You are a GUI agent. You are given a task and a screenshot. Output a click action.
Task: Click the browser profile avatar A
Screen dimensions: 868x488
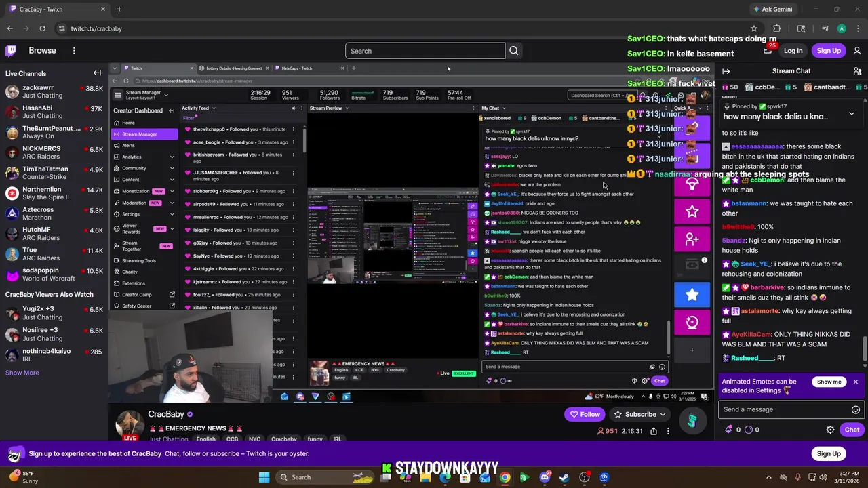click(842, 28)
